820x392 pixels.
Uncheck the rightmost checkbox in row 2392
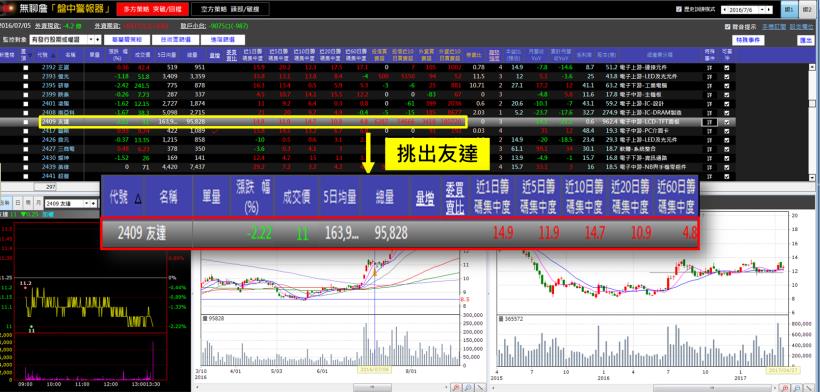(x=727, y=67)
